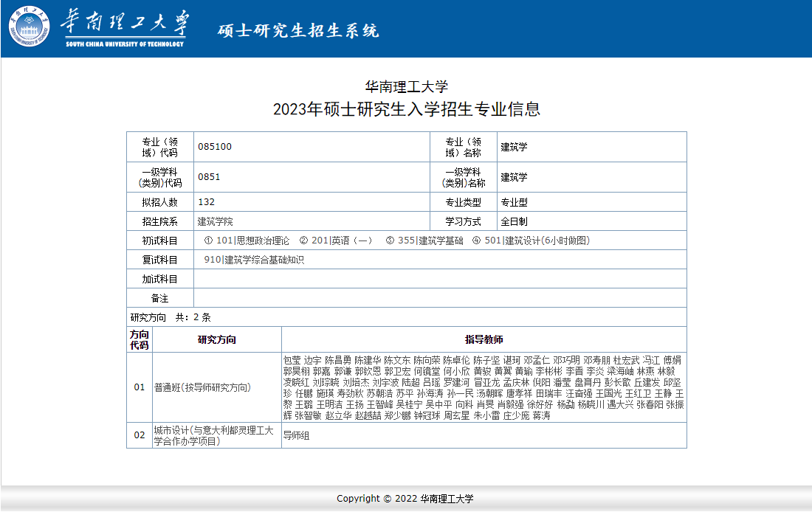Click the major code value 085100

214,147
